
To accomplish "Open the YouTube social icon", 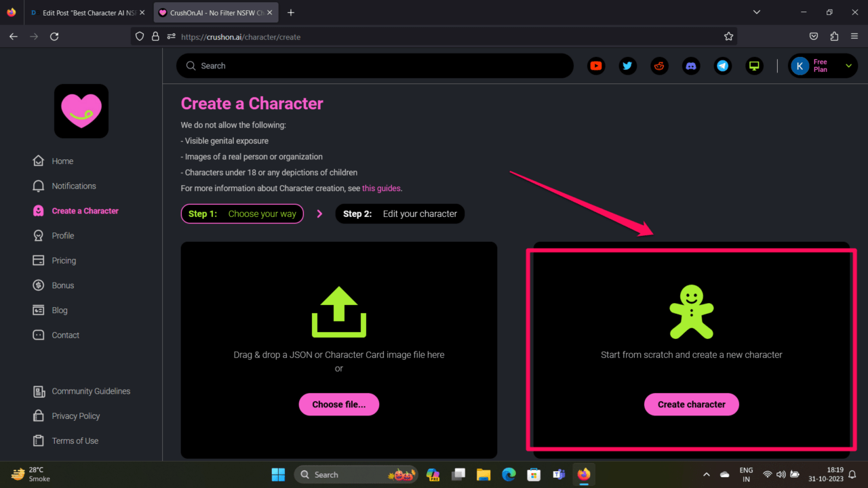I will [596, 66].
